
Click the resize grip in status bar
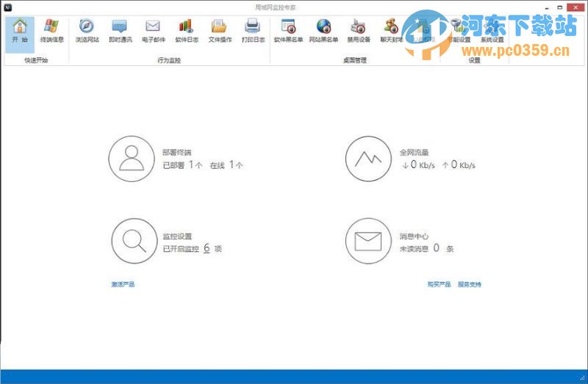pos(583,377)
